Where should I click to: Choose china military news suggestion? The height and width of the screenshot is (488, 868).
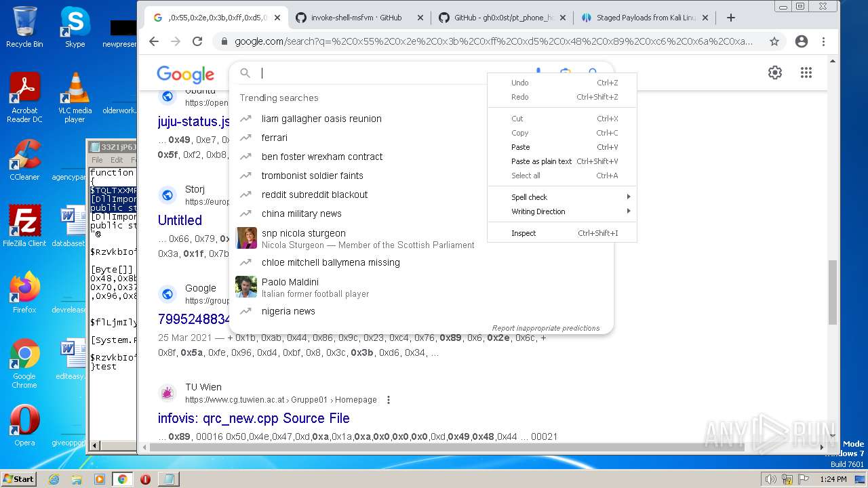(302, 213)
